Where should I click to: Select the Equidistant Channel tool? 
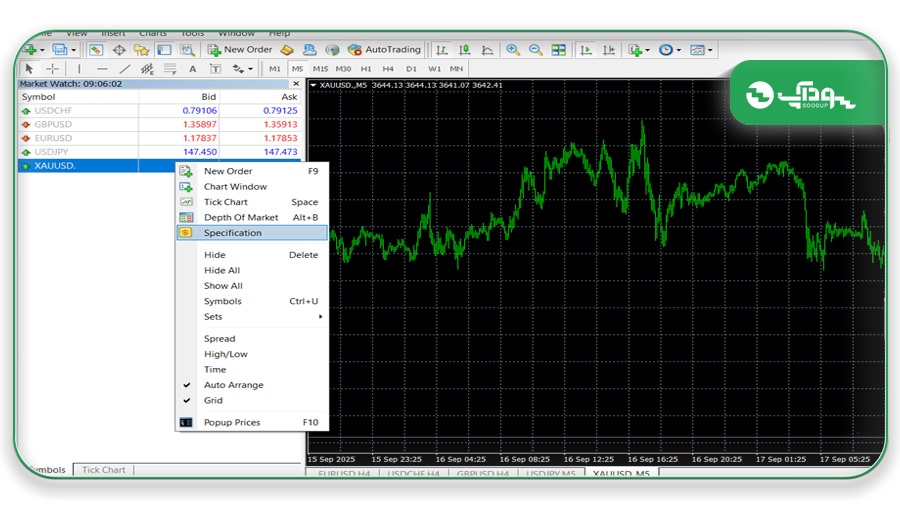pos(147,69)
